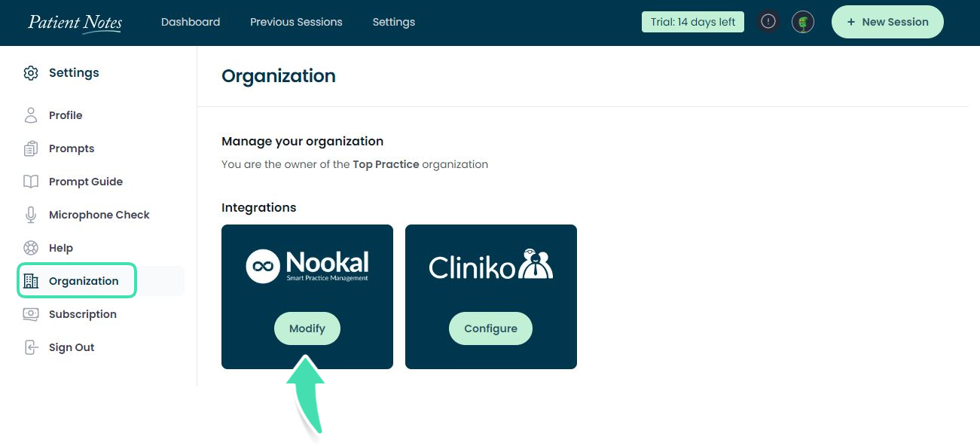Click the Help lifebuoy icon
This screenshot has height=446, width=980.
31,248
